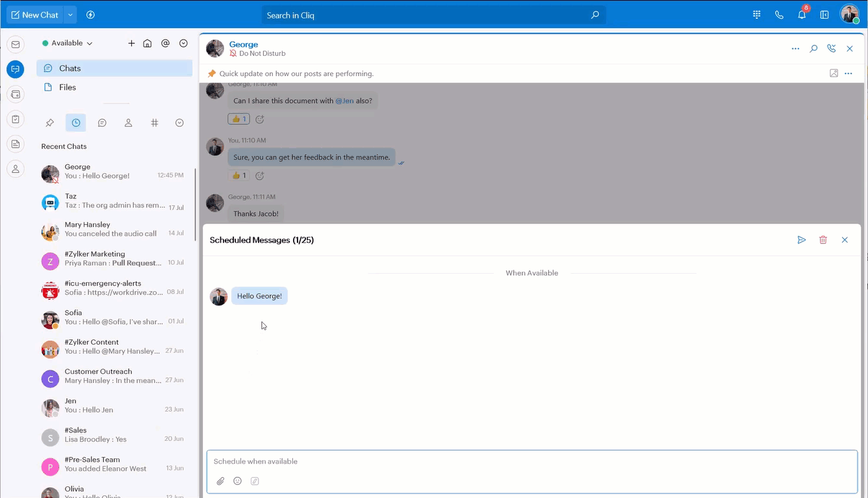
Task: Open the #icu-emergency-alerts channel
Action: click(114, 290)
